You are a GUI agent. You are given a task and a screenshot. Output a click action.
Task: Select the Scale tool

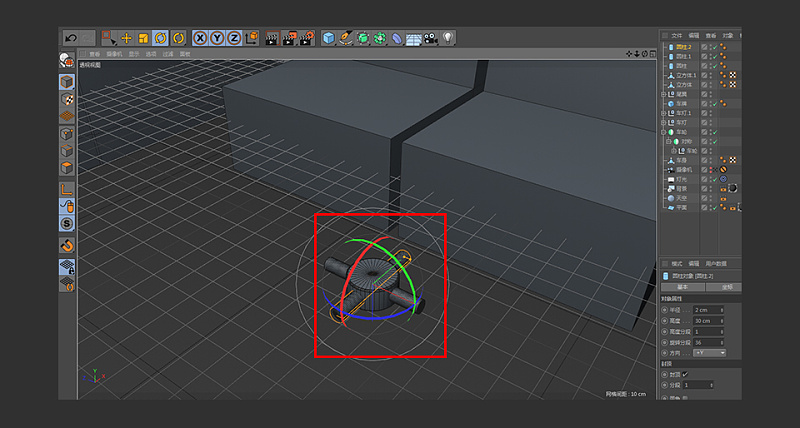[143, 38]
